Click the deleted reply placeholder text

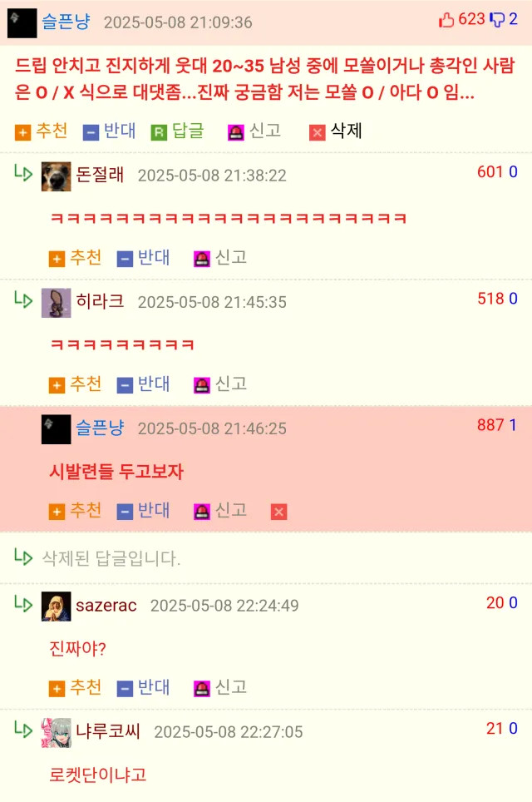point(111,558)
